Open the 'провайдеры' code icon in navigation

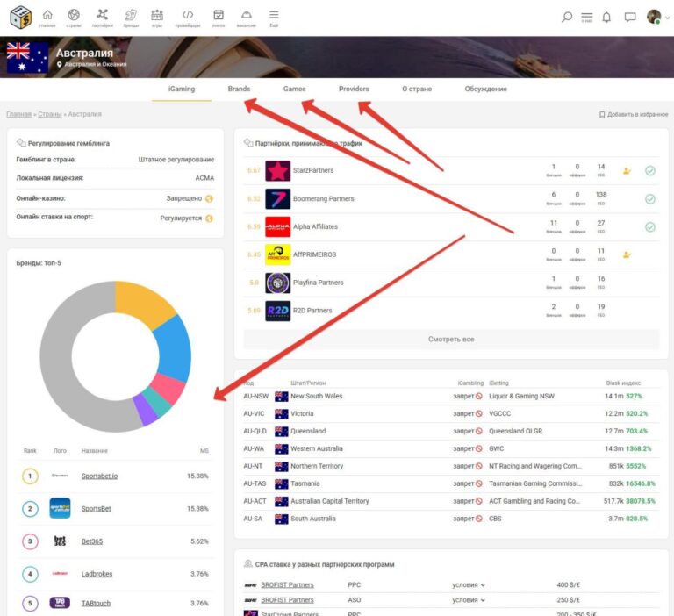pyautogui.click(x=188, y=17)
